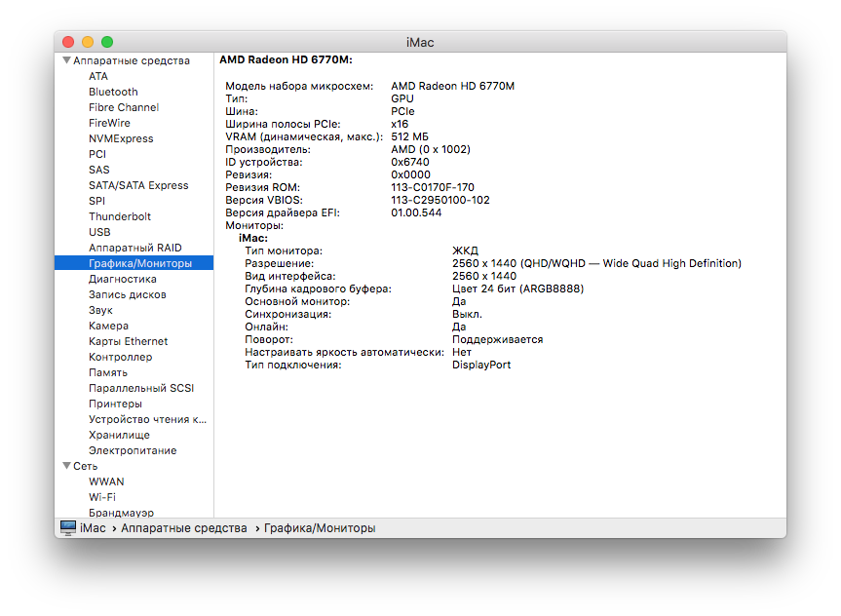
Task: Open Звук in the sidebar
Action: (100, 310)
